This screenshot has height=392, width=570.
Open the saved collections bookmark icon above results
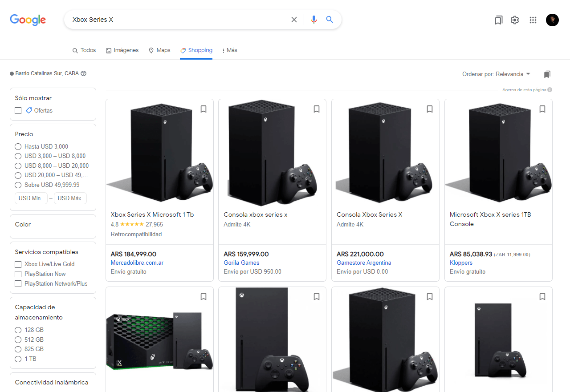(x=547, y=74)
